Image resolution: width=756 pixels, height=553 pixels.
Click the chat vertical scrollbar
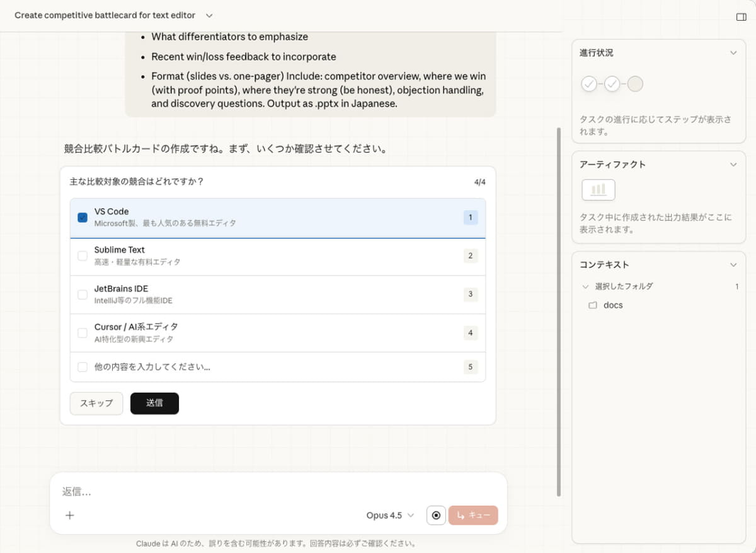558,312
